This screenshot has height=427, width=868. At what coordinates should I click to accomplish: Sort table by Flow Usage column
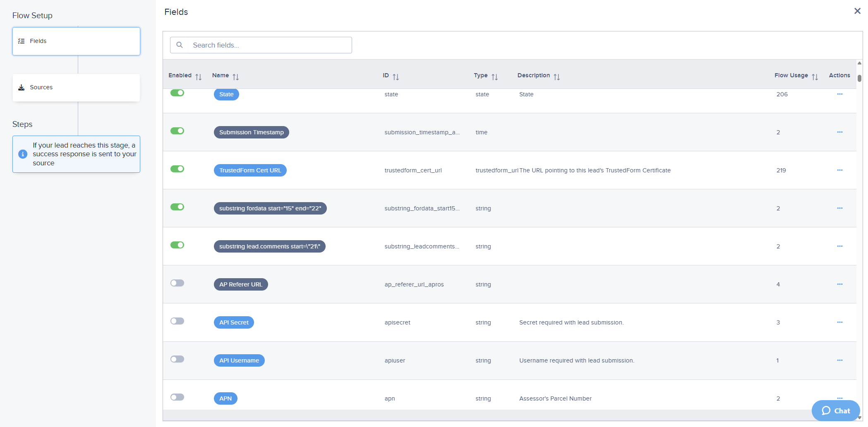tap(815, 77)
